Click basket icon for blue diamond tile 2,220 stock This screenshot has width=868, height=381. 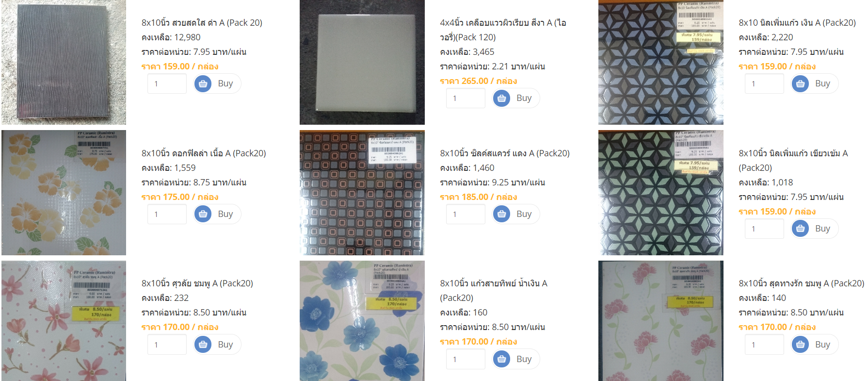(x=801, y=83)
